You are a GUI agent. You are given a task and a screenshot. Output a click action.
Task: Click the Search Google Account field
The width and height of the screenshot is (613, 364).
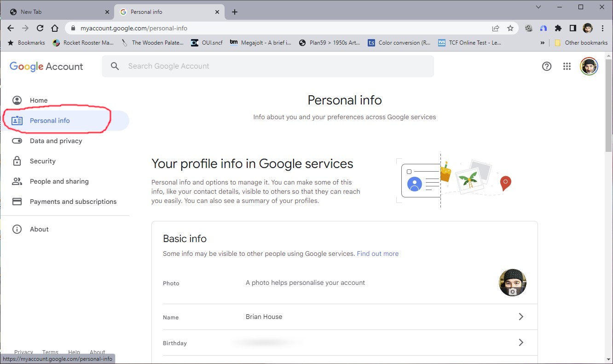[268, 66]
